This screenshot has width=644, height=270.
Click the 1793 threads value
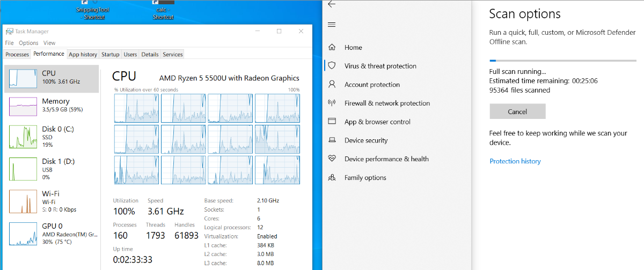(x=156, y=235)
